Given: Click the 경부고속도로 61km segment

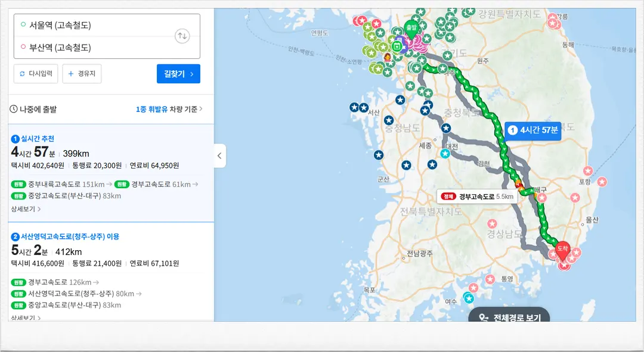Looking at the screenshot, I should [156, 184].
